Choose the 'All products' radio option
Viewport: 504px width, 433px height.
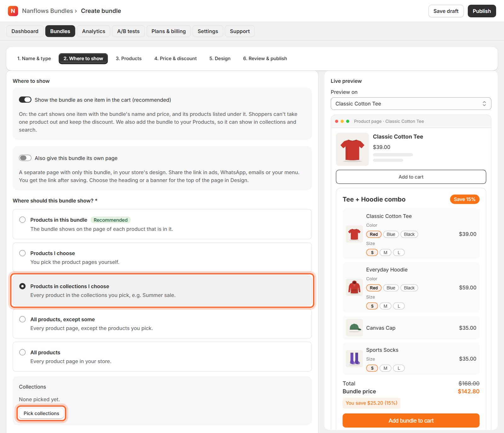click(x=22, y=352)
